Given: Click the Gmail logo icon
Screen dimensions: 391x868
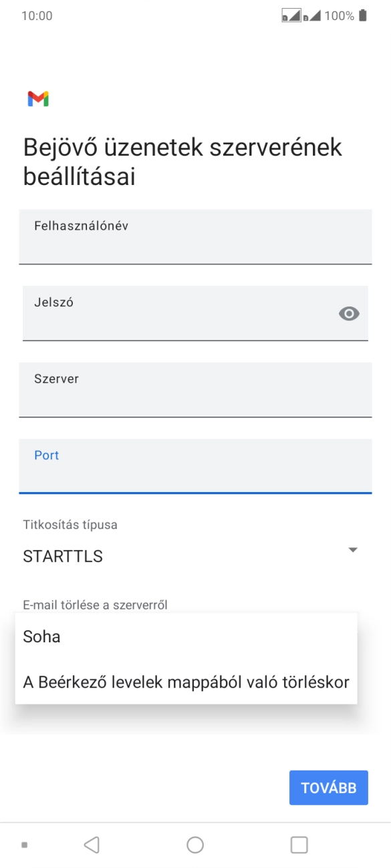Looking at the screenshot, I should point(38,98).
